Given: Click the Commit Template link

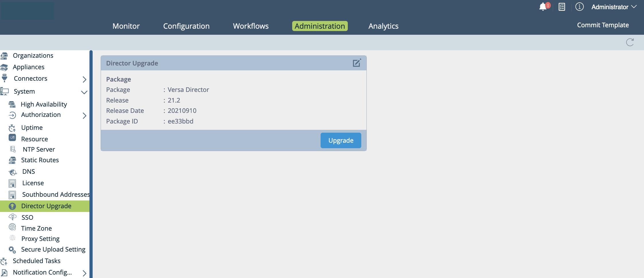Looking at the screenshot, I should pyautogui.click(x=603, y=25).
